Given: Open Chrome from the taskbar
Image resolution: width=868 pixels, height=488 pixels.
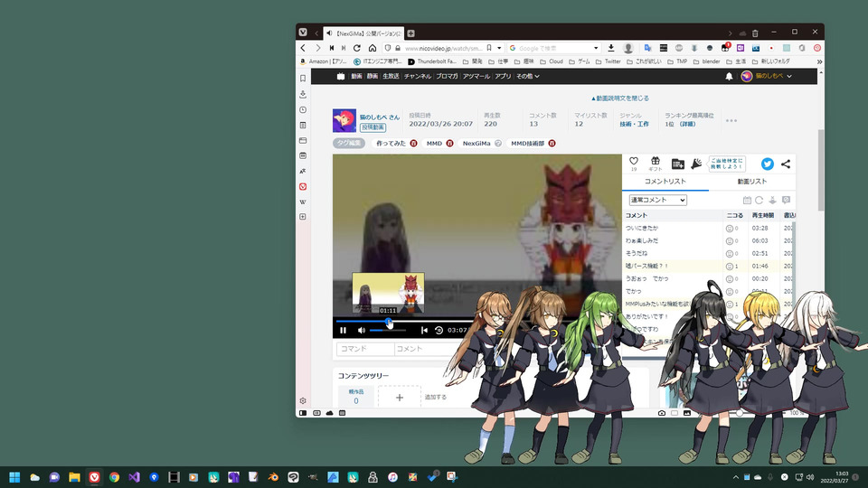Looking at the screenshot, I should click(114, 477).
